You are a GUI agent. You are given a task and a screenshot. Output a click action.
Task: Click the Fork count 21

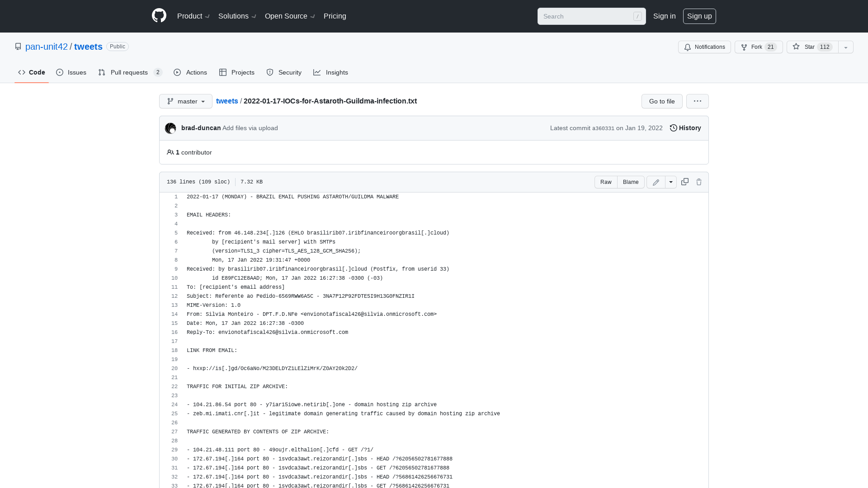pyautogui.click(x=771, y=47)
